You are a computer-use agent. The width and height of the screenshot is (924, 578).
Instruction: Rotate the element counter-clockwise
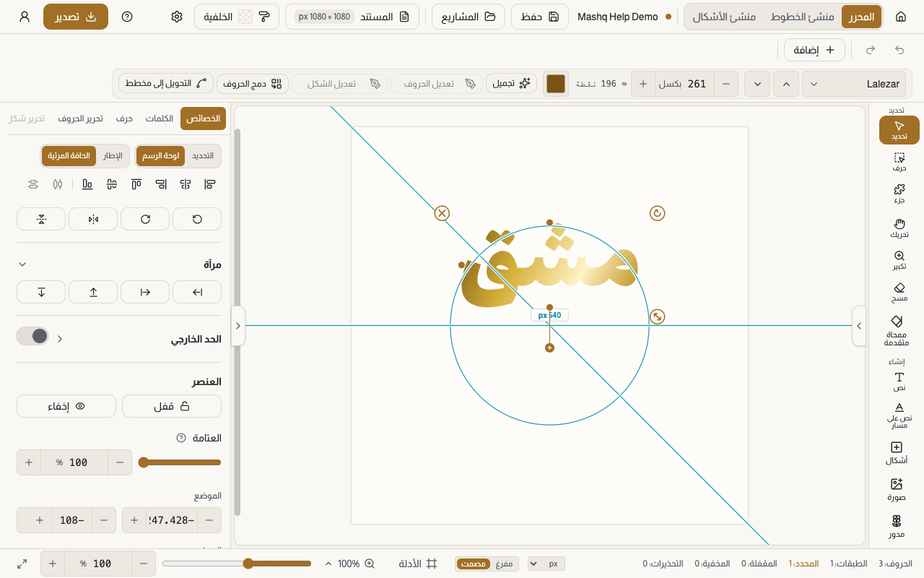coord(197,219)
